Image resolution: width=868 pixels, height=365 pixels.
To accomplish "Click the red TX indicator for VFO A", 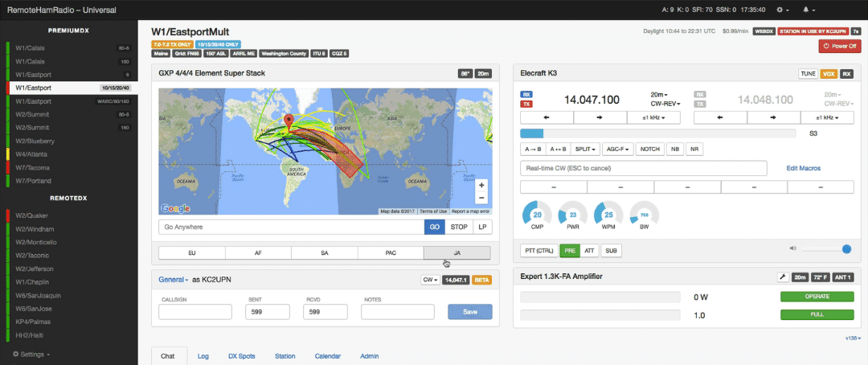I will [x=526, y=104].
